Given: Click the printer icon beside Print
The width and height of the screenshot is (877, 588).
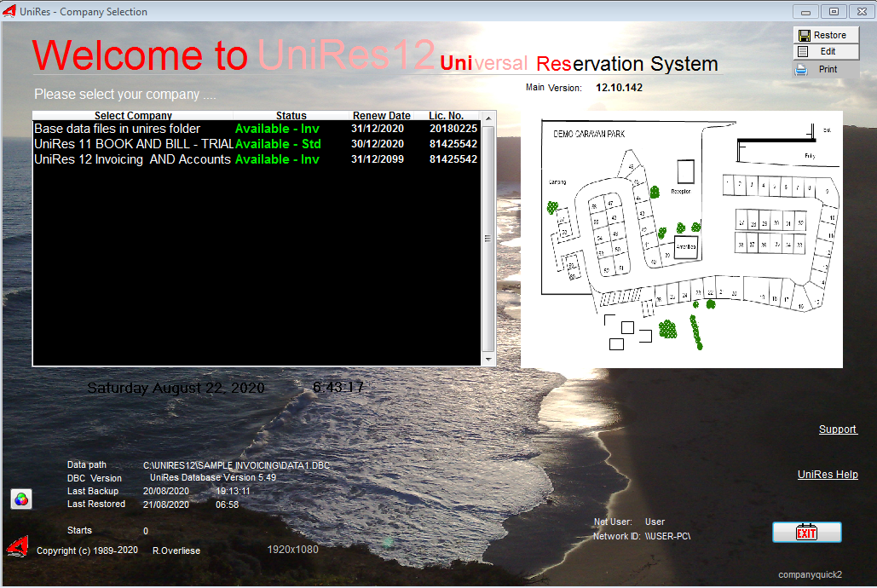Looking at the screenshot, I should 801,70.
